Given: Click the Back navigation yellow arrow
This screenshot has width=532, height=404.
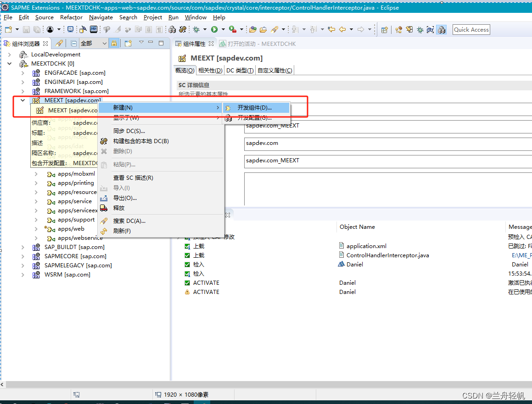Looking at the screenshot, I should [x=343, y=29].
